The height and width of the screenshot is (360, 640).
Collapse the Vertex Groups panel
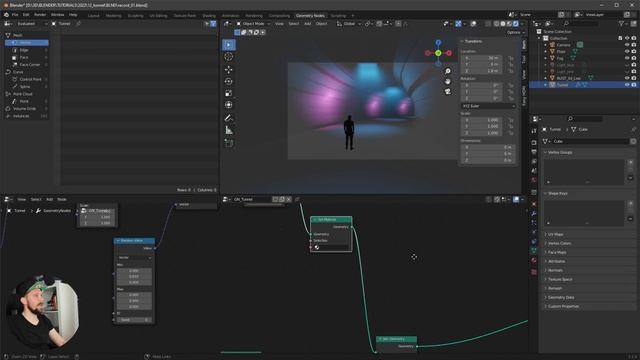point(560,152)
